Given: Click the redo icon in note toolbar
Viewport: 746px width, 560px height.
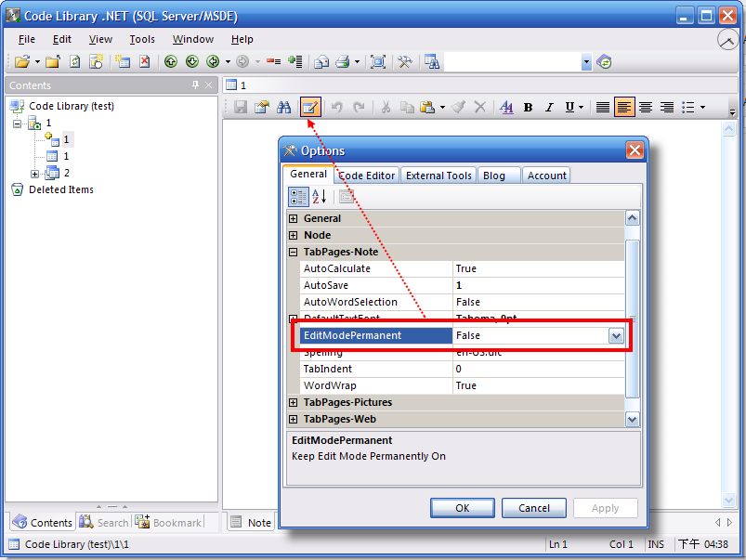Looking at the screenshot, I should pyautogui.click(x=359, y=108).
